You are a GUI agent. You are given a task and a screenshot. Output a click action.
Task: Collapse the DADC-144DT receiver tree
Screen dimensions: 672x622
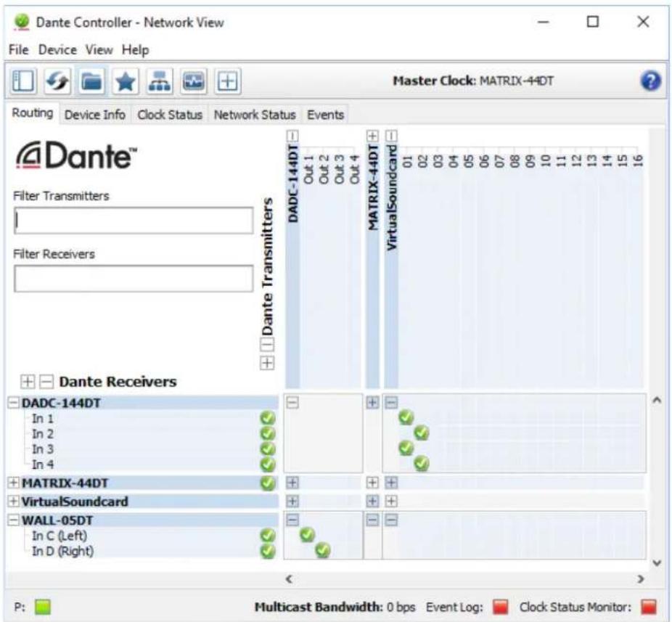click(14, 403)
